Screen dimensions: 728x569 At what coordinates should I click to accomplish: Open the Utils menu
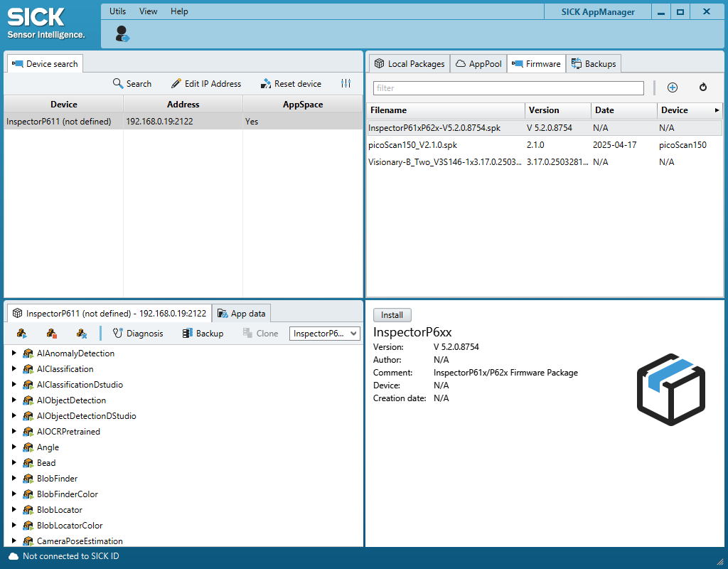tap(117, 11)
